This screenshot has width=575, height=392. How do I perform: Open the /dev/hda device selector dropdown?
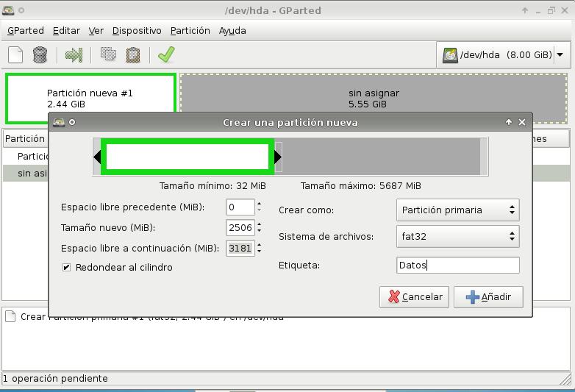click(504, 55)
